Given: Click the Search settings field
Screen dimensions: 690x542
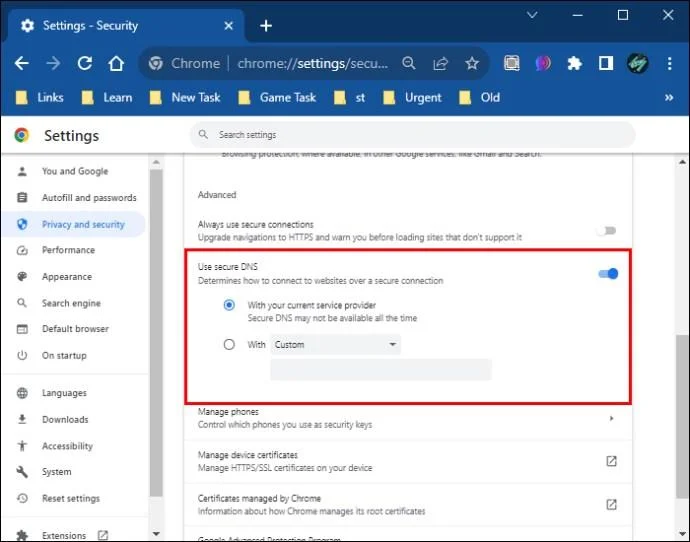Looking at the screenshot, I should (x=412, y=135).
